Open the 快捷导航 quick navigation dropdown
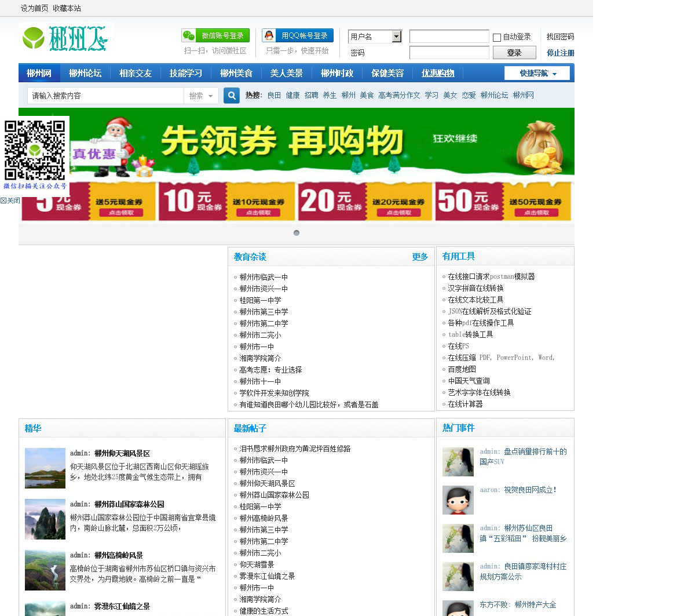Screen dimensions: 695x616 pos(537,74)
